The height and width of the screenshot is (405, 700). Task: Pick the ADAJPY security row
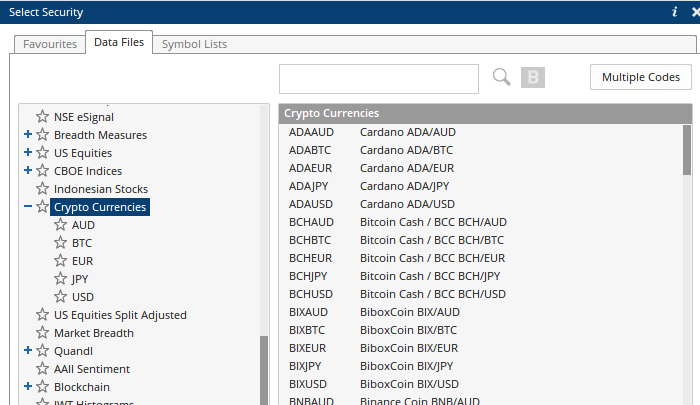click(481, 186)
